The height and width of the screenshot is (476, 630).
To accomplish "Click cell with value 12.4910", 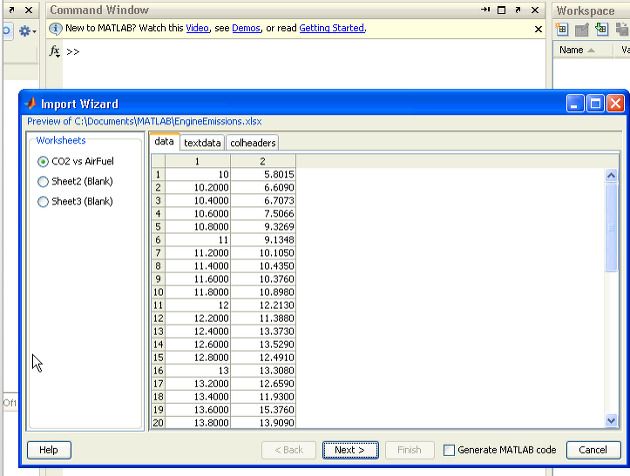I will tap(263, 357).
